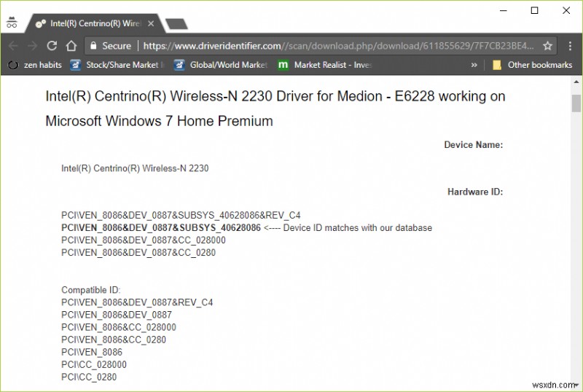The width and height of the screenshot is (583, 392).
Task: Click the ID PCI\VEN_8086&DEV_0887&REV_C4
Action: 137,302
